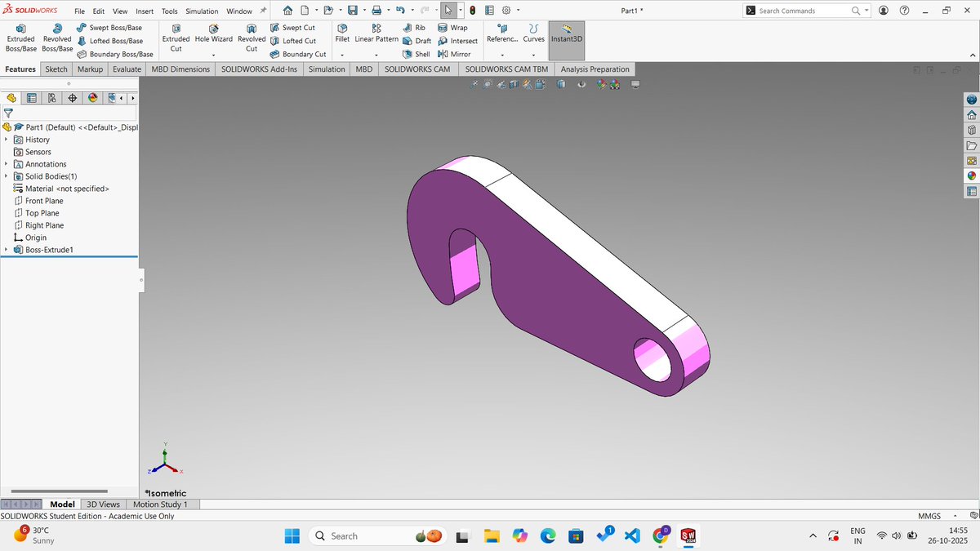The width and height of the screenshot is (980, 551).
Task: Click the Search Commands box
Action: click(806, 11)
